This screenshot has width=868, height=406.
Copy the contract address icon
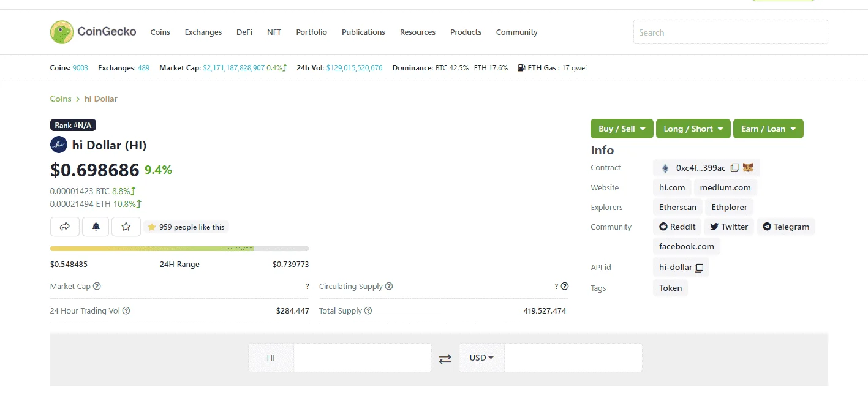coord(735,168)
